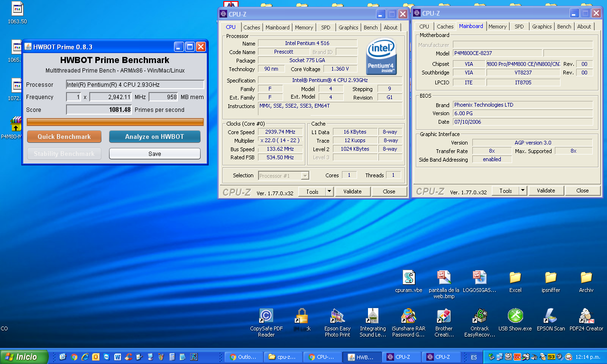Switch to Outlo... Chrome taskbar window
The width and height of the screenshot is (607, 364).
pyautogui.click(x=243, y=357)
